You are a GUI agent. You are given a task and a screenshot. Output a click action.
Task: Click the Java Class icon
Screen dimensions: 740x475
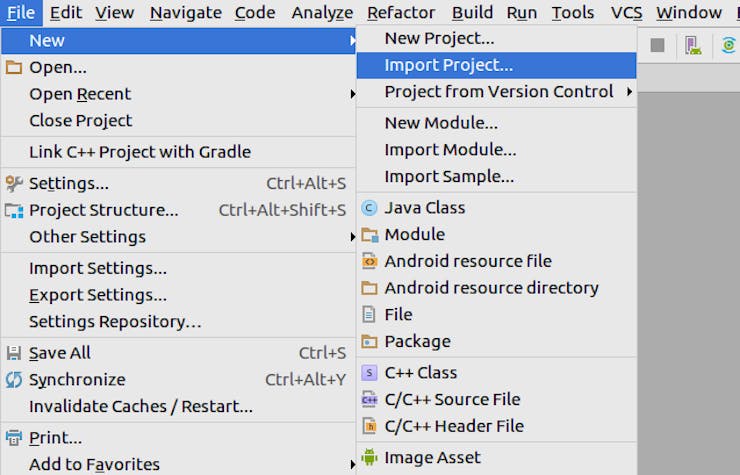pyautogui.click(x=370, y=208)
